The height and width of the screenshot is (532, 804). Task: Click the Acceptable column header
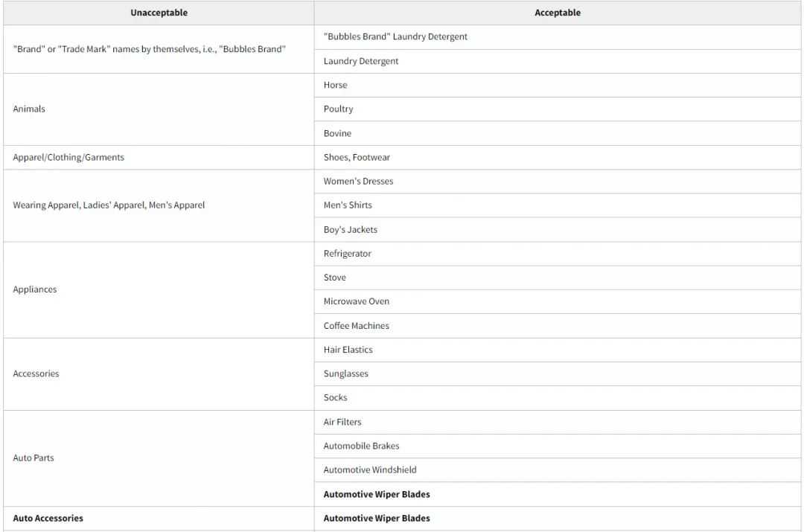click(x=558, y=13)
